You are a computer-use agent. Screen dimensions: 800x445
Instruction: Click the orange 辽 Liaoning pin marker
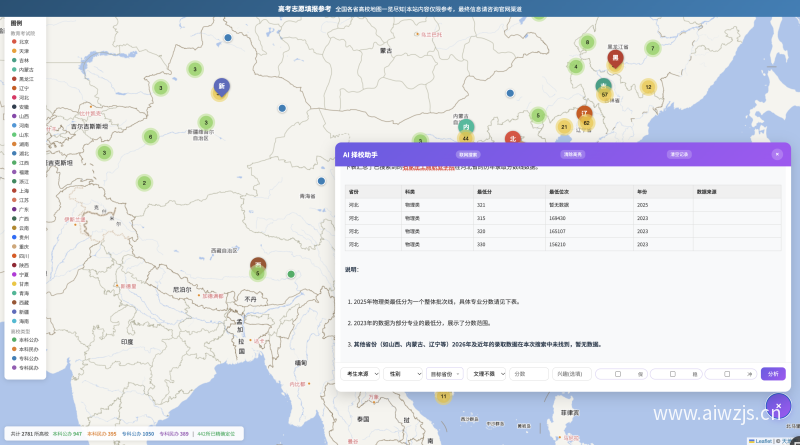coord(584,113)
